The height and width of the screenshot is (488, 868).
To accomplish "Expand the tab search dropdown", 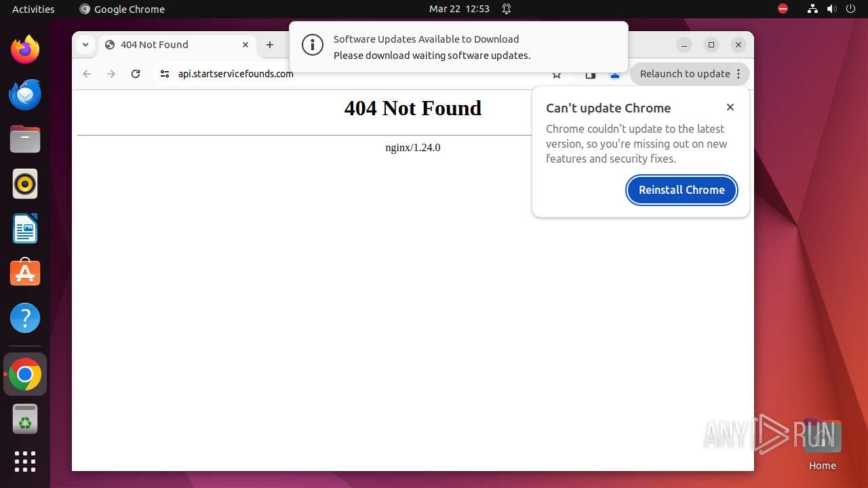I will [x=85, y=45].
